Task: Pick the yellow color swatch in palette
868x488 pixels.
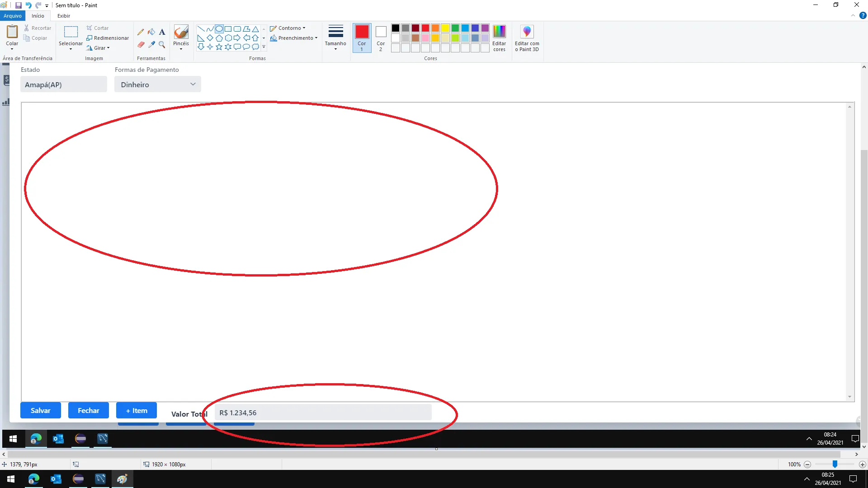Action: [445, 28]
